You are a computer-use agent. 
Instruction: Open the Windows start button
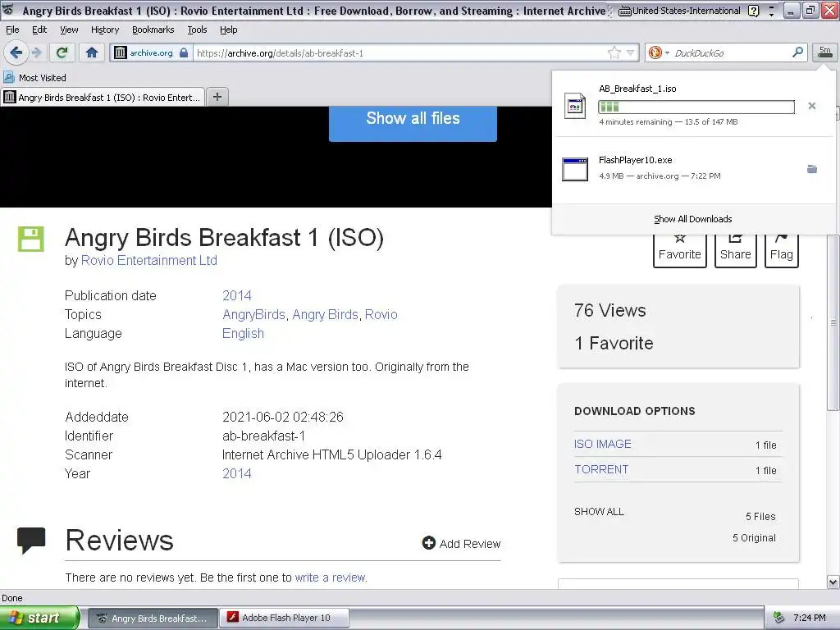(x=39, y=618)
